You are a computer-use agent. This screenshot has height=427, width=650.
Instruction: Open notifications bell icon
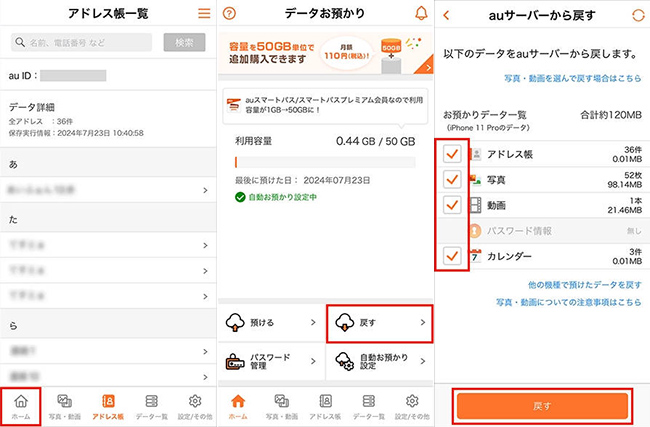[421, 13]
